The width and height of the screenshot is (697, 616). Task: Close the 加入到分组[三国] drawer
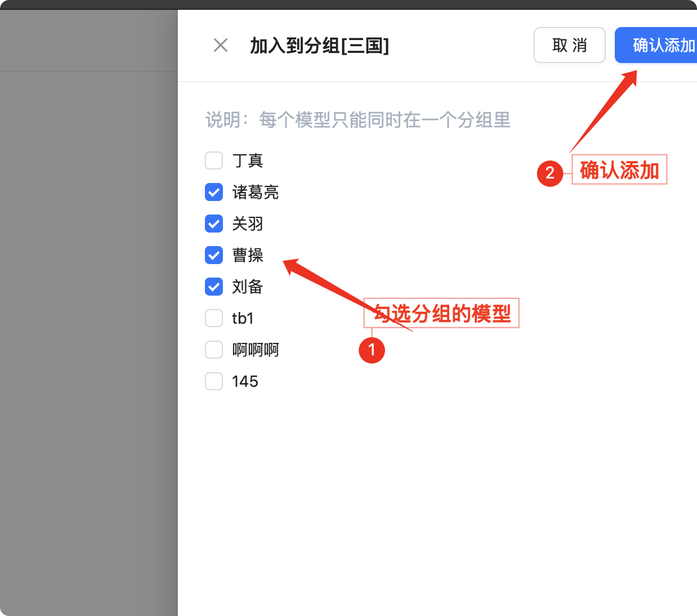pos(221,45)
